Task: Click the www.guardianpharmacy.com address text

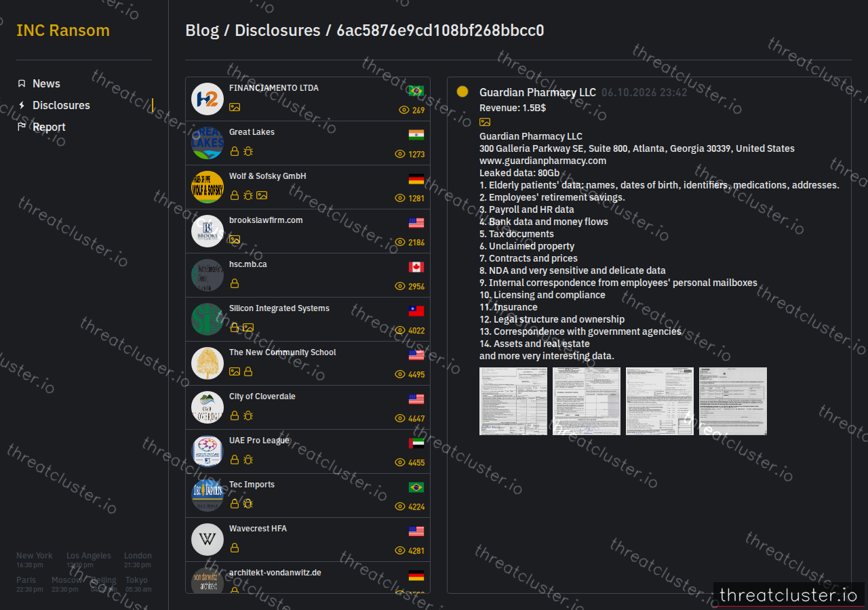Action: pyautogui.click(x=543, y=161)
